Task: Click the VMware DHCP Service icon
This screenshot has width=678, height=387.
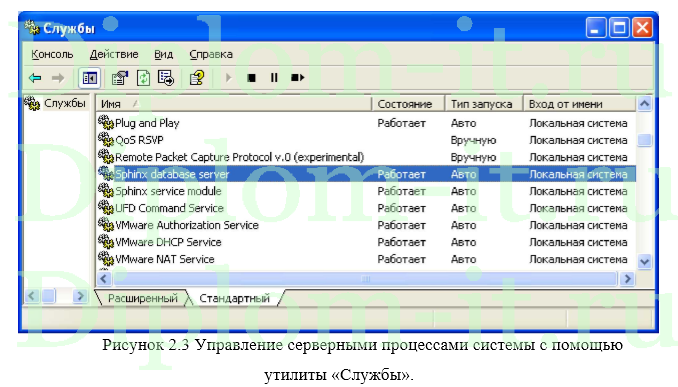Action: (106, 241)
